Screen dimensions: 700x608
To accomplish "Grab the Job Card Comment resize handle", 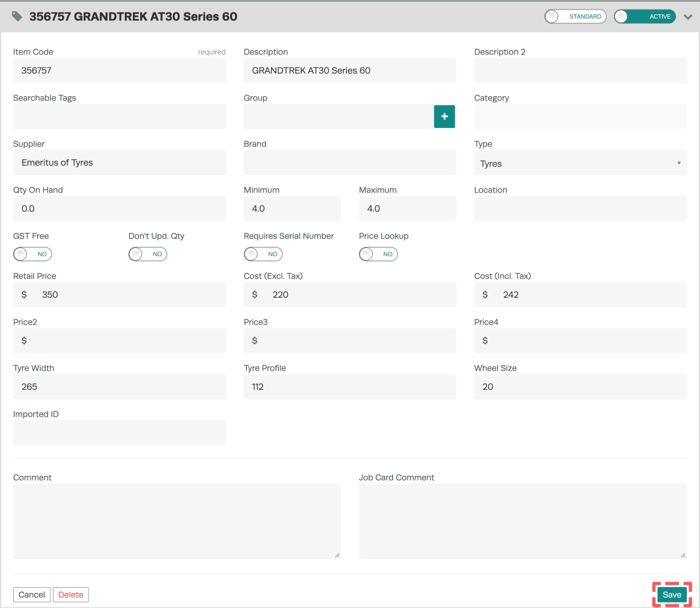I will [x=683, y=555].
